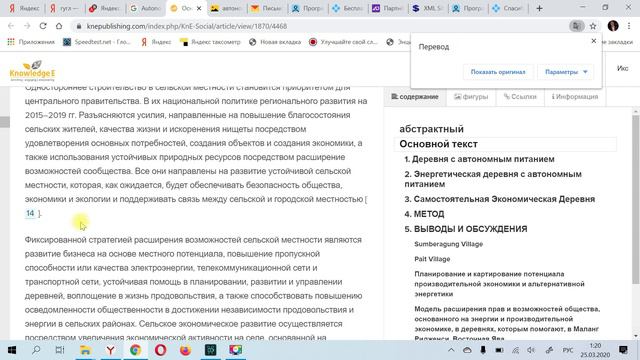This screenshot has height=360, width=640.
Task: Switch to the Информация tab
Action: (575, 97)
